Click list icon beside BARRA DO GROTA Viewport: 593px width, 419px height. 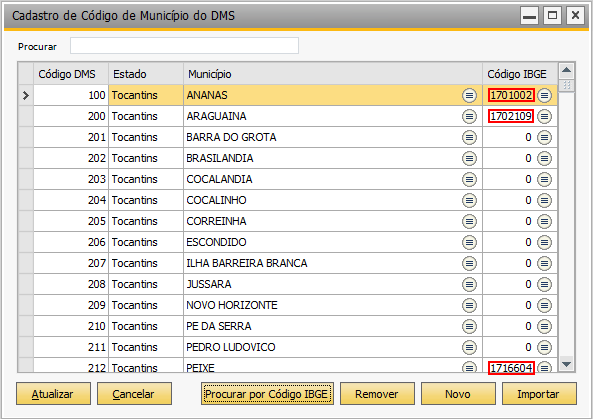[469, 137]
